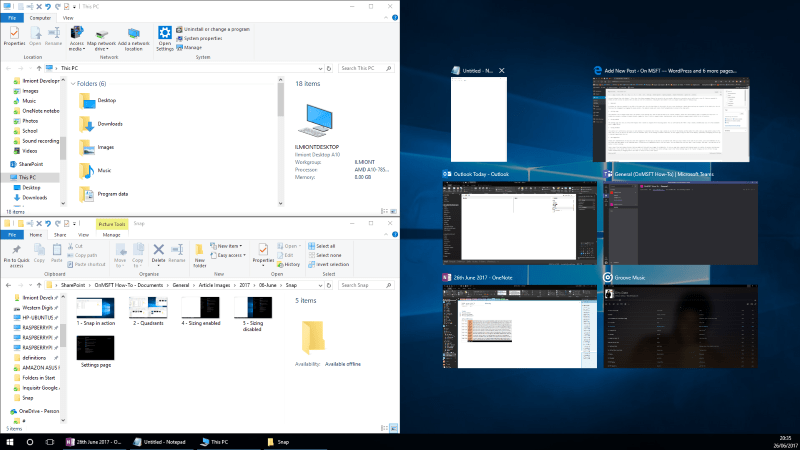The image size is (800, 450).
Task: Click General in Snap breadcrumb path
Action: (181, 285)
